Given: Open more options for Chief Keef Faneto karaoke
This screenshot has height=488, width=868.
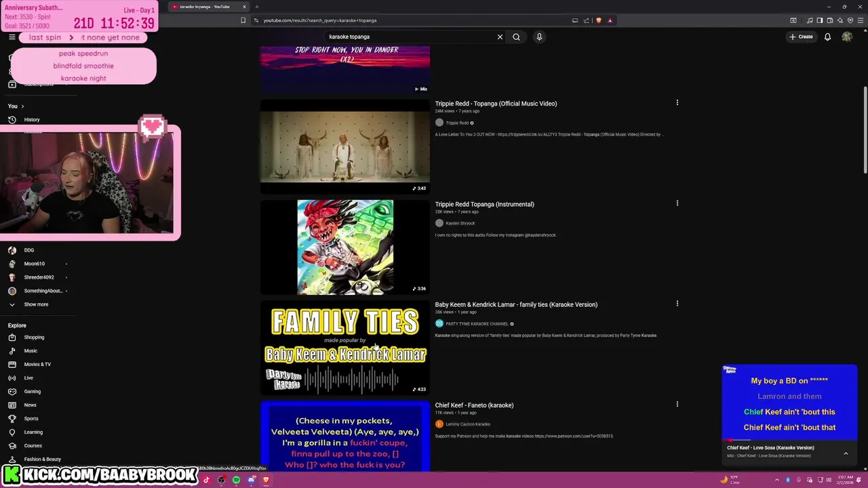Looking at the screenshot, I should (677, 404).
